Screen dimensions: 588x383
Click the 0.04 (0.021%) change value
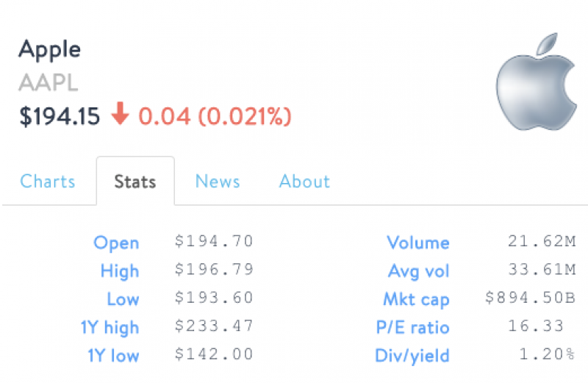point(215,116)
